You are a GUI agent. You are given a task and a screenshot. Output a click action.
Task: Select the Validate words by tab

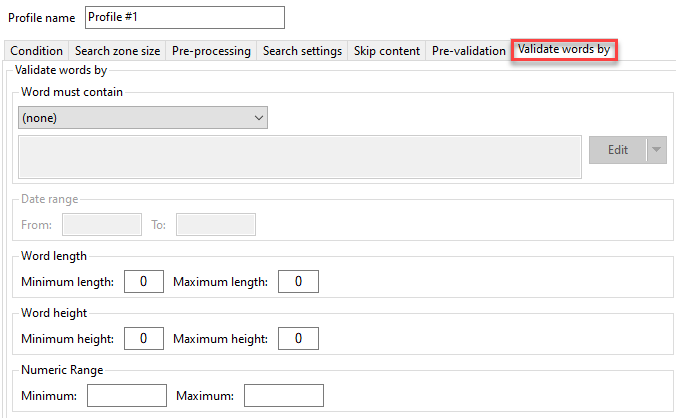[x=564, y=50]
